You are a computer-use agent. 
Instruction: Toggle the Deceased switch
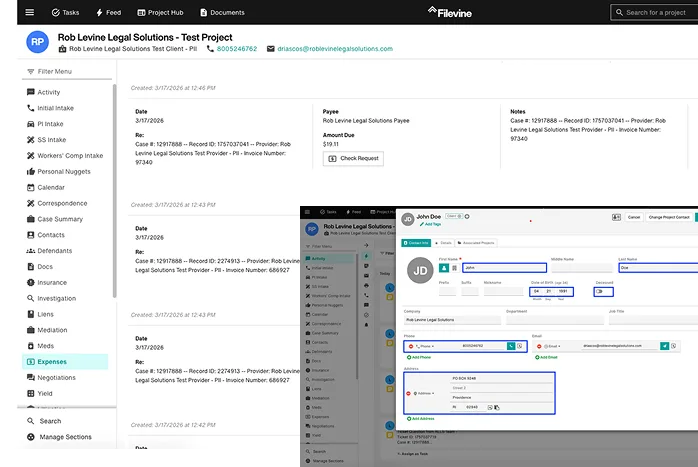pyautogui.click(x=600, y=292)
